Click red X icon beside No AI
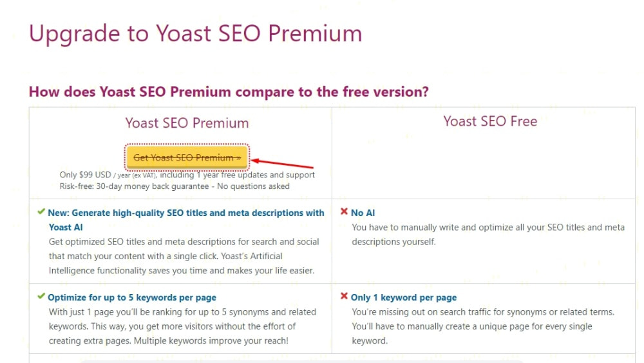 point(344,212)
